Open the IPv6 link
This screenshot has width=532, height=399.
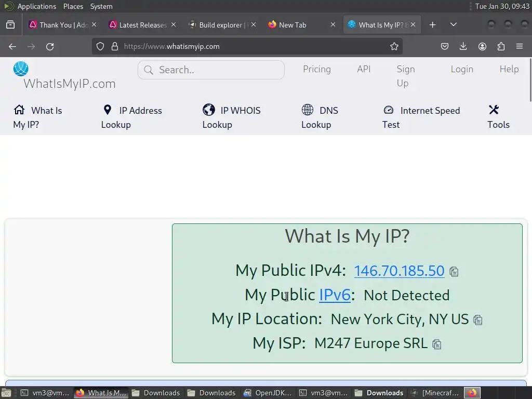[335, 295]
